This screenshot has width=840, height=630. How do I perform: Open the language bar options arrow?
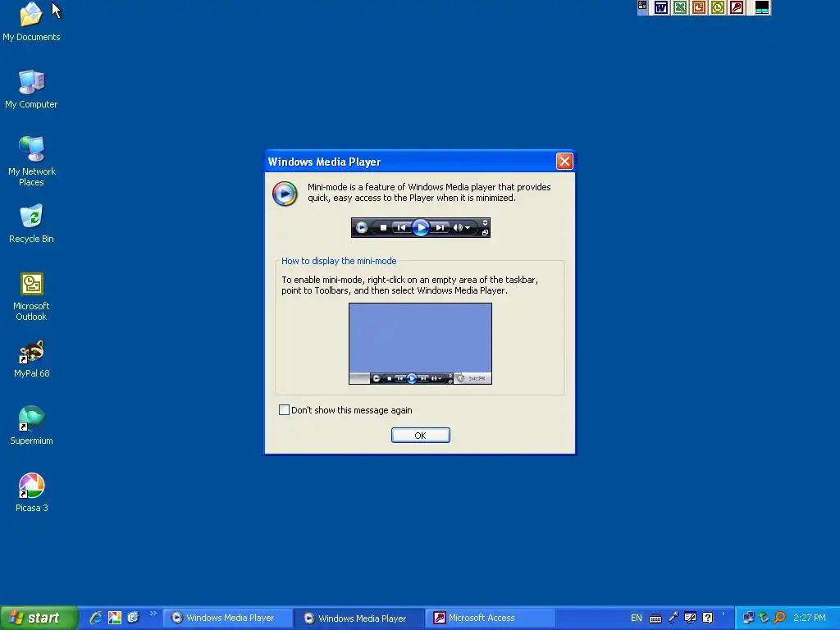[723, 614]
